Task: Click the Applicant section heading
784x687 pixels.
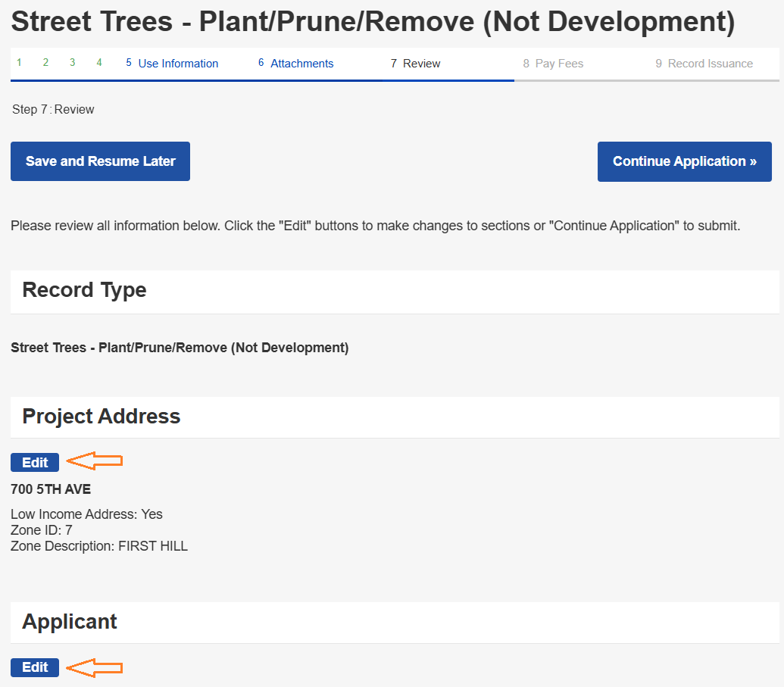Action: tap(70, 622)
